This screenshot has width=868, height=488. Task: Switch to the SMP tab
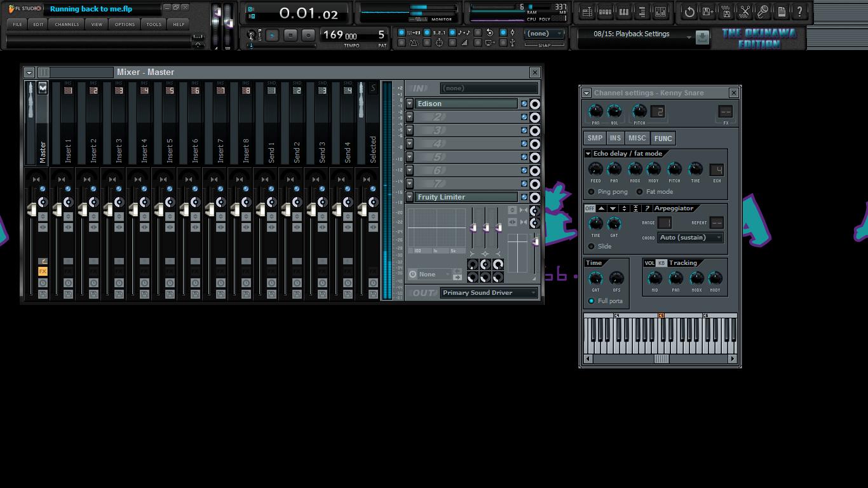[x=595, y=138]
